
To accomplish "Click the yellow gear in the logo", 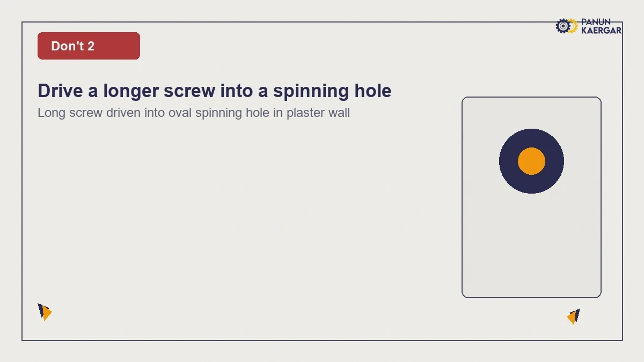I will point(573,25).
